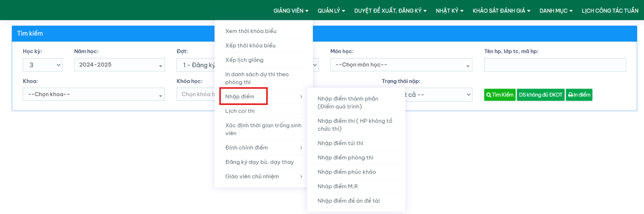Select Xác định thời gian trống sinh viên
The width and height of the screenshot is (644, 214).
[x=264, y=129]
